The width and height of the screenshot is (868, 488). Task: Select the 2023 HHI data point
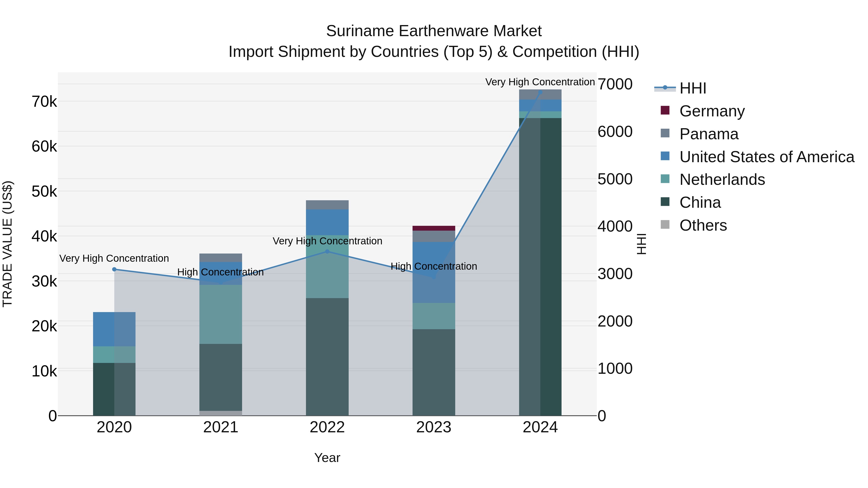click(434, 277)
